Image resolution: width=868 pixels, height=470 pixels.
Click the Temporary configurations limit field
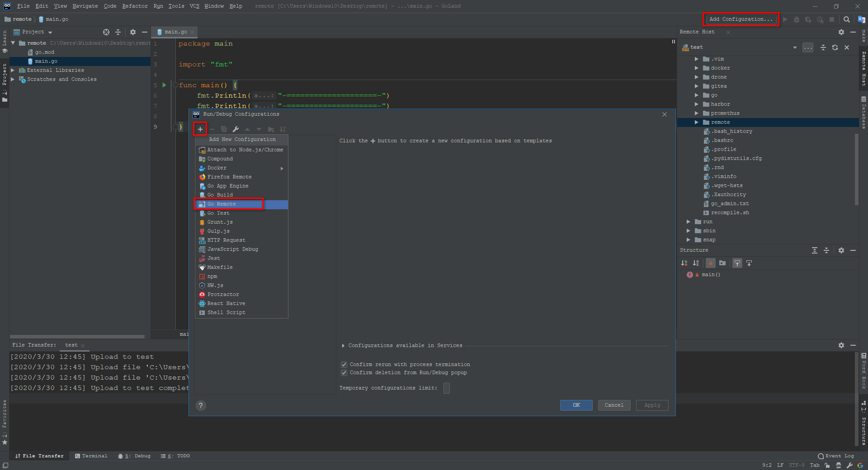(x=447, y=388)
